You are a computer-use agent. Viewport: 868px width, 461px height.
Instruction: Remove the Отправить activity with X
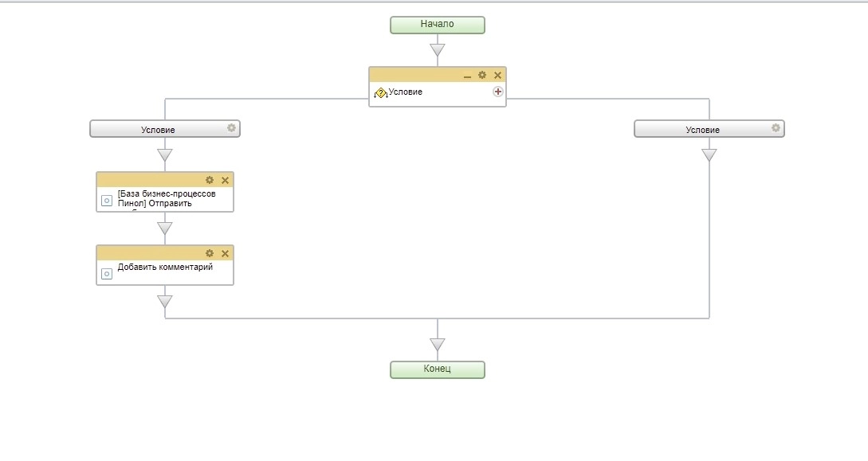point(225,181)
